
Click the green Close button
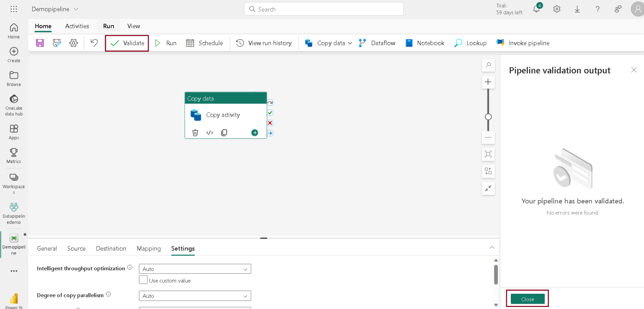coord(527,299)
